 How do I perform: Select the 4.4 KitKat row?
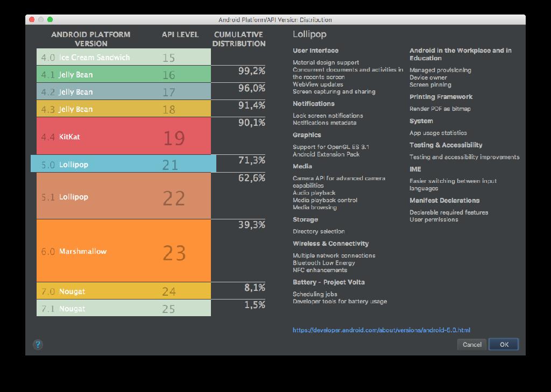(124, 136)
